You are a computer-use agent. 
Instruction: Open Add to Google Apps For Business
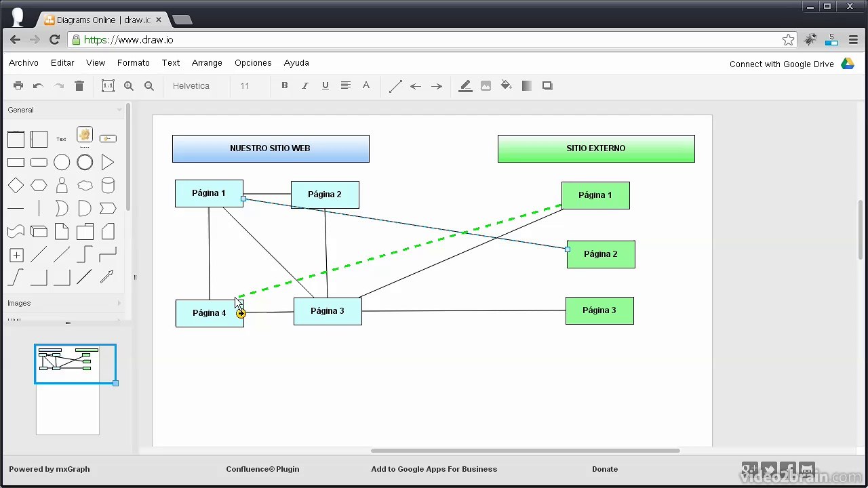(x=434, y=469)
